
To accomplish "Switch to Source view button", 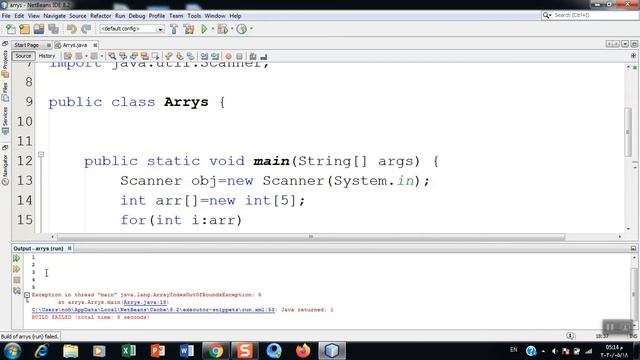I will coord(23,56).
